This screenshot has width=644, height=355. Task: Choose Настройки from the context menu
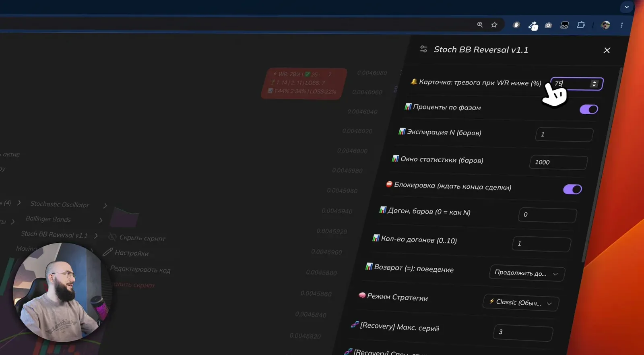click(x=126, y=253)
